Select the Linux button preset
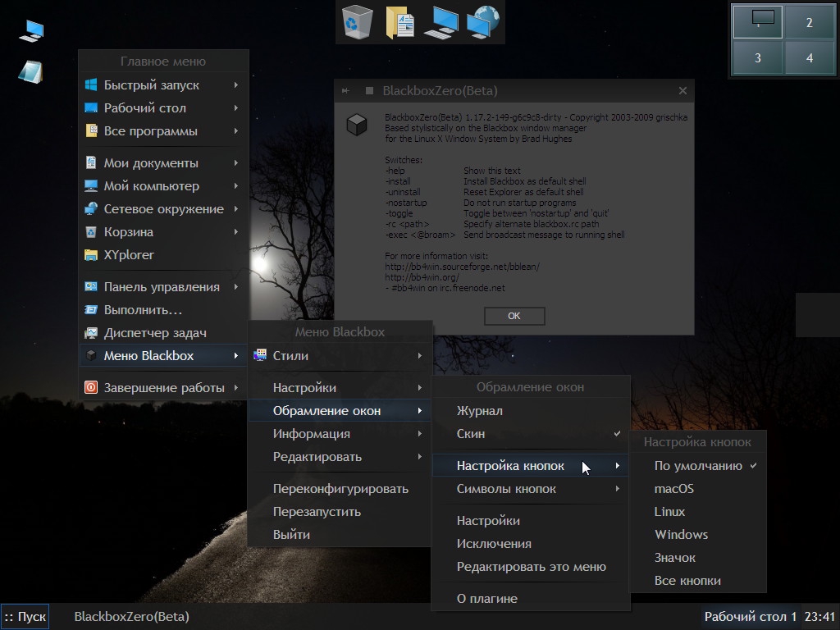Viewport: 840px width, 630px height. (x=698, y=512)
